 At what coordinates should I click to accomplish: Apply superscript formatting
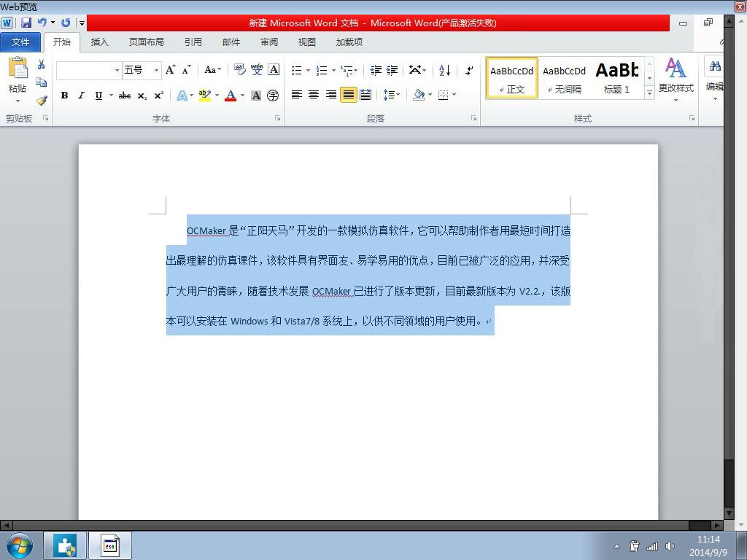158,96
